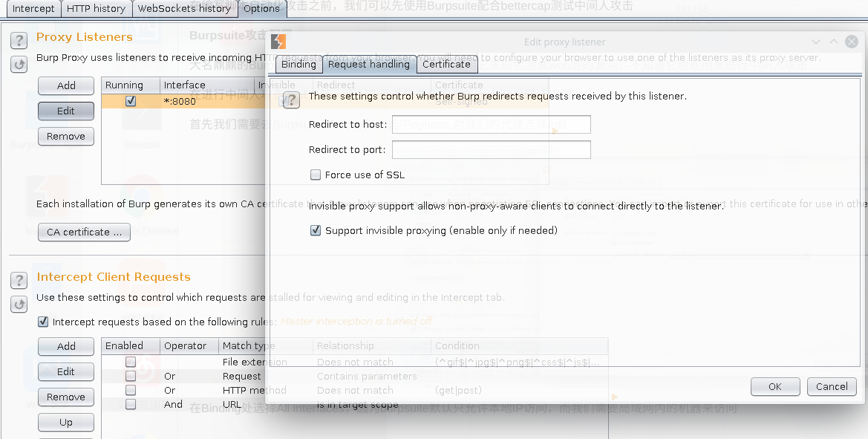Uncheck Support invisible proxying
Image resolution: width=868 pixels, height=439 pixels.
pos(316,230)
